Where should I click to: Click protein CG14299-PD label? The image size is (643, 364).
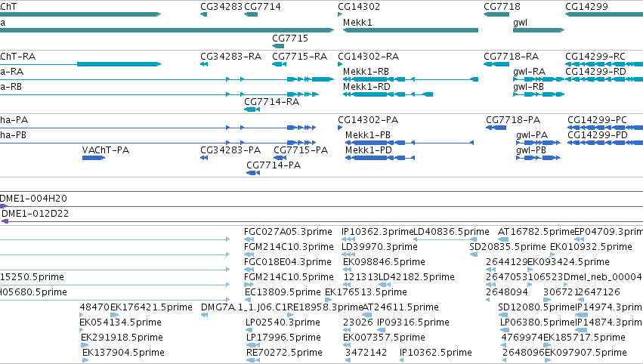[x=598, y=135]
